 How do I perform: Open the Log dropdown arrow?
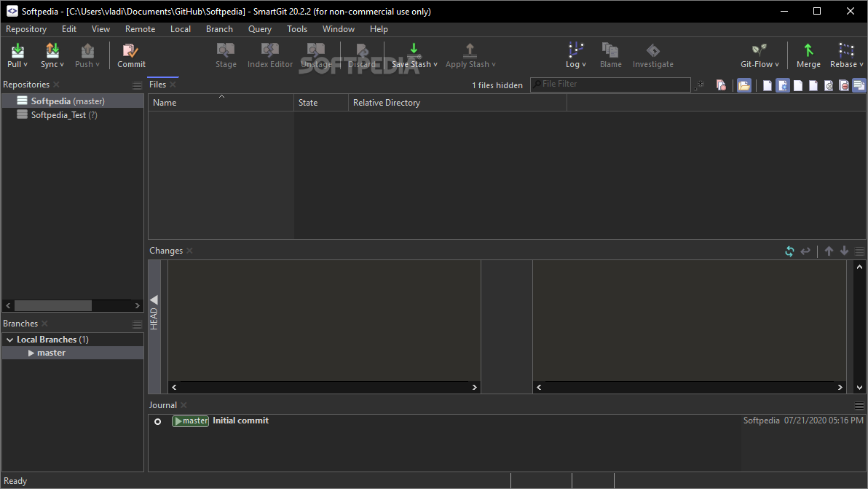click(583, 65)
